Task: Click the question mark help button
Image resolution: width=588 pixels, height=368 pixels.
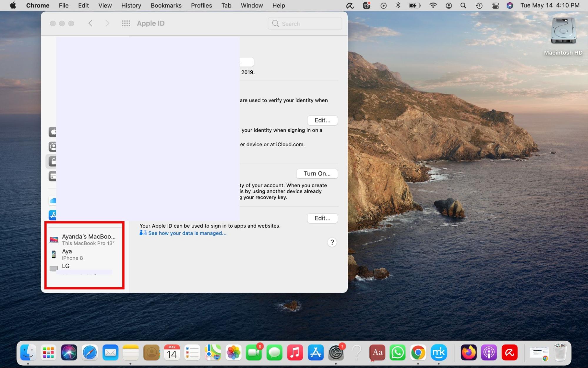Action: 332,242
